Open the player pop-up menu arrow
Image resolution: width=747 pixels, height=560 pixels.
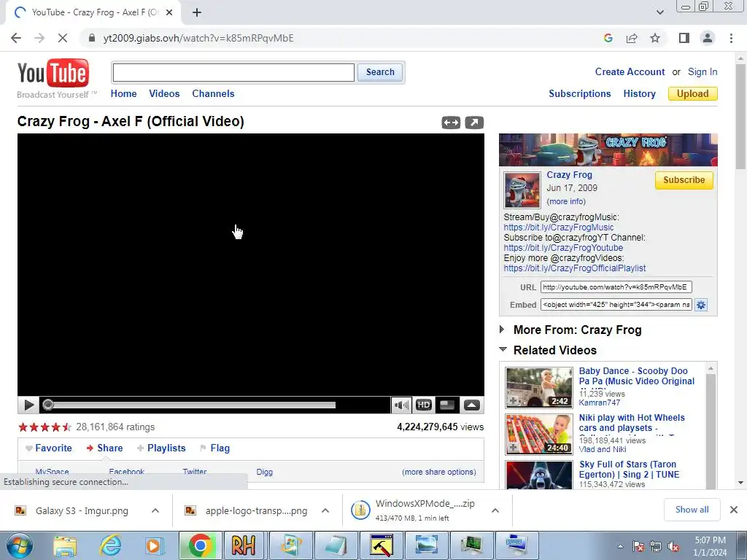coord(472,405)
